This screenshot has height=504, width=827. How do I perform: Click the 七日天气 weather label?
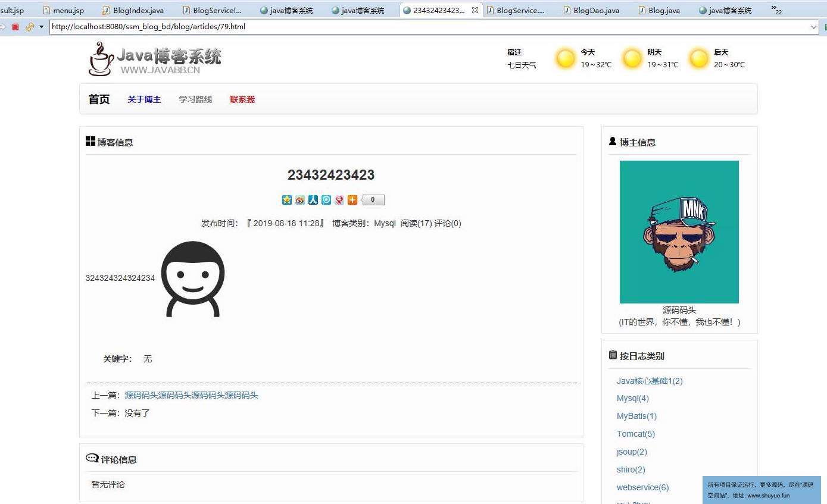tap(522, 65)
